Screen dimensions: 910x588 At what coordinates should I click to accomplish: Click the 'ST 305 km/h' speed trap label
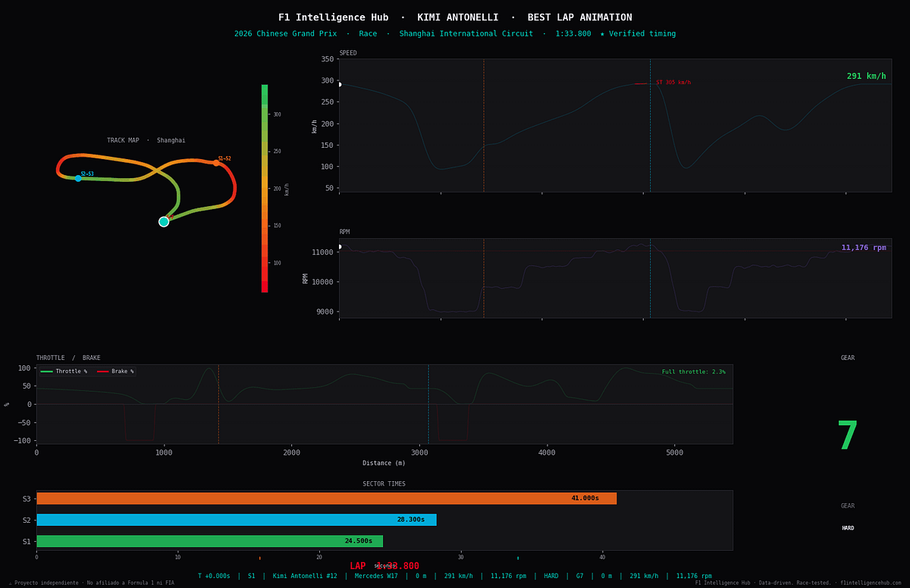pyautogui.click(x=673, y=83)
